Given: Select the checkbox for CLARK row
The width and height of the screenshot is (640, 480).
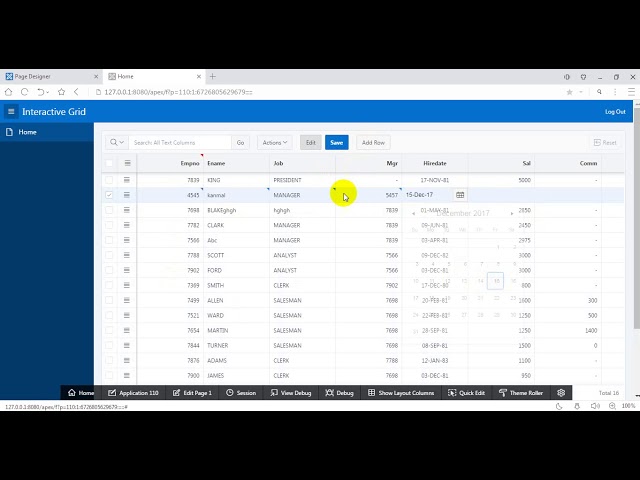Looking at the screenshot, I should [x=109, y=225].
